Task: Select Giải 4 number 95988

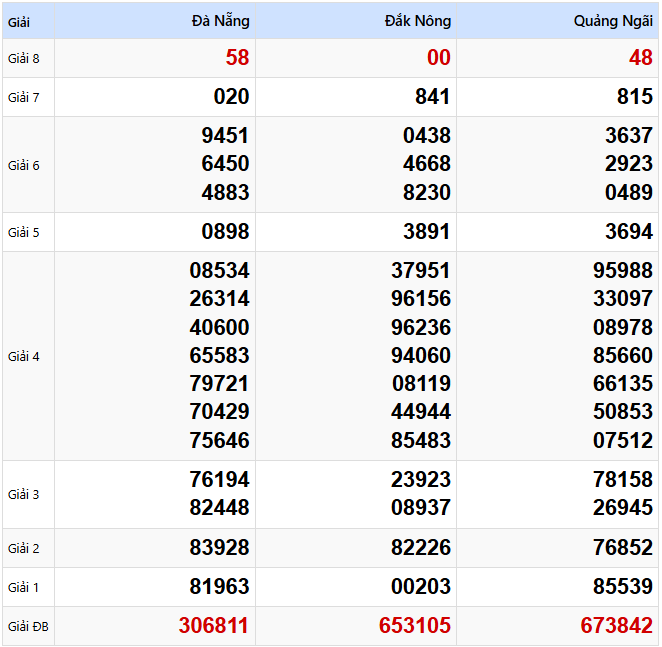Action: (622, 271)
